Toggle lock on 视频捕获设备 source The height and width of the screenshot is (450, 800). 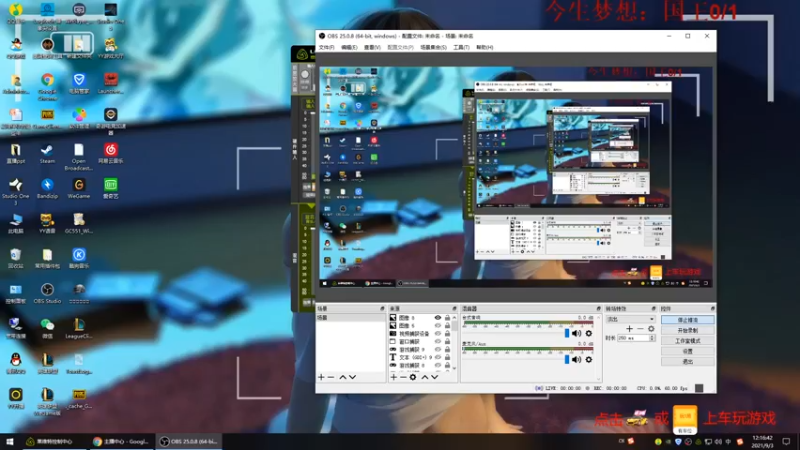pos(447,334)
